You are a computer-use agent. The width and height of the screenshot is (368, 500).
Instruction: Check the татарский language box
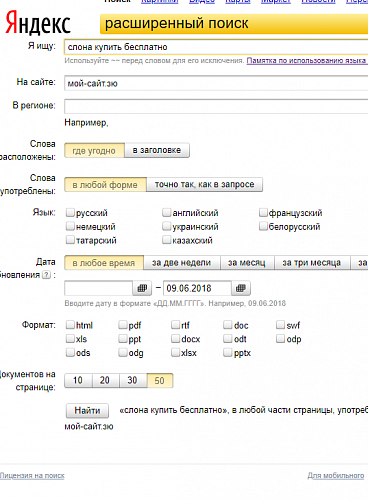(x=70, y=240)
